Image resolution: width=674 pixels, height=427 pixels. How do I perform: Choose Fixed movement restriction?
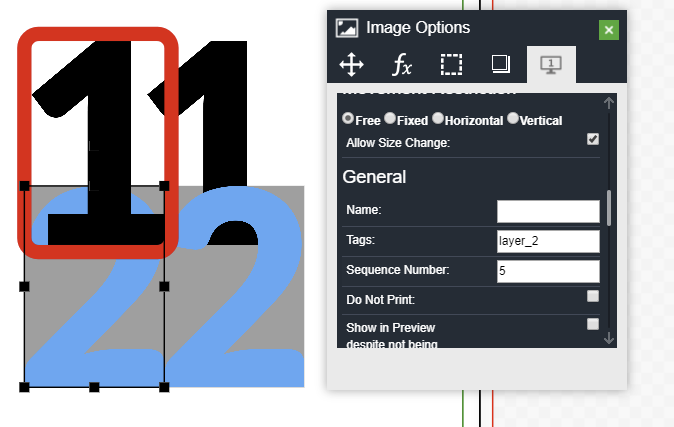coord(390,118)
